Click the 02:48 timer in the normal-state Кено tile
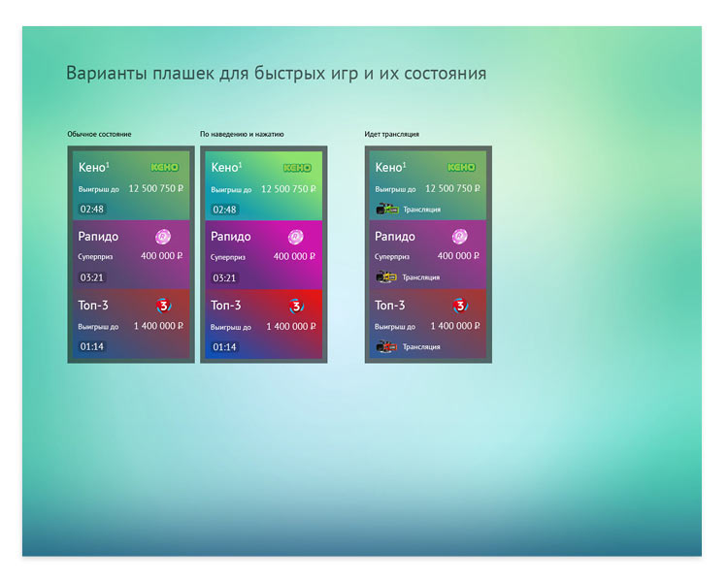Image resolution: width=728 pixels, height=582 pixels. click(92, 209)
